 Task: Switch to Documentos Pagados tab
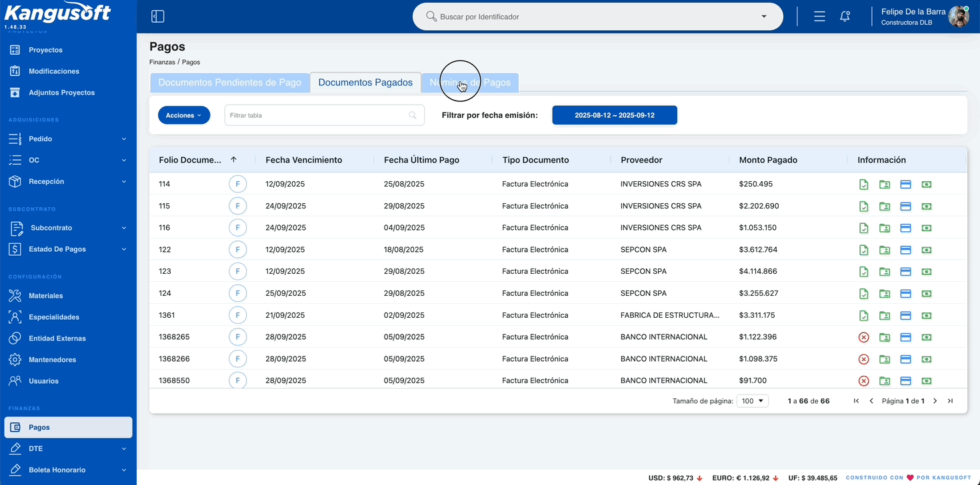tap(365, 83)
